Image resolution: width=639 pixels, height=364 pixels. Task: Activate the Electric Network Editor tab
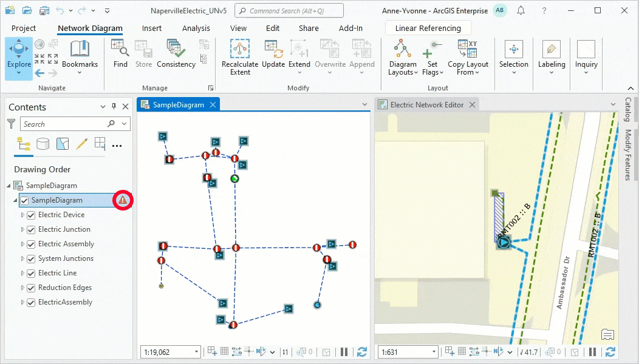[x=426, y=104]
